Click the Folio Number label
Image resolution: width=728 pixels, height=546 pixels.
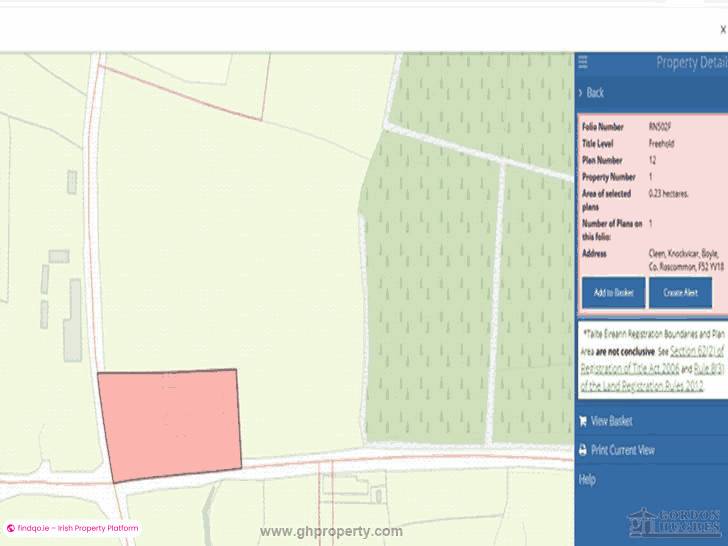pyautogui.click(x=603, y=127)
